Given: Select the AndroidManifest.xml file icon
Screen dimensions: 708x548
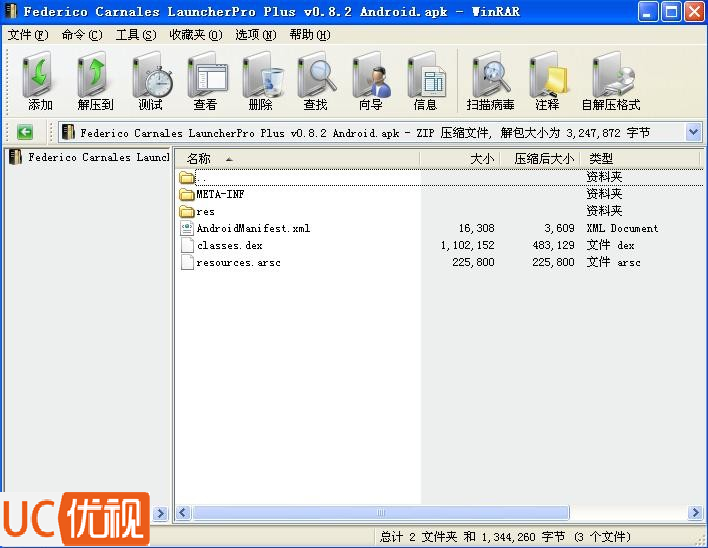Looking at the screenshot, I should coord(186,228).
